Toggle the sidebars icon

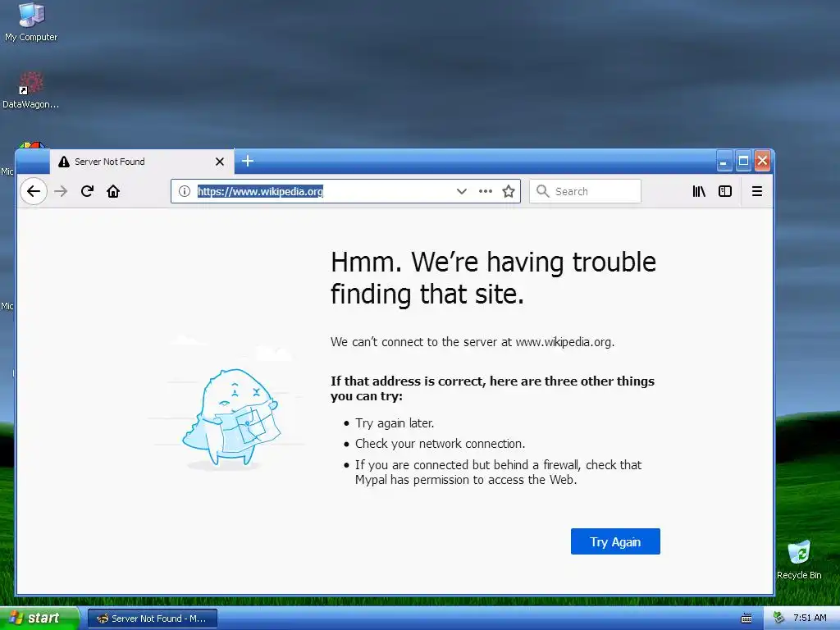tap(725, 191)
